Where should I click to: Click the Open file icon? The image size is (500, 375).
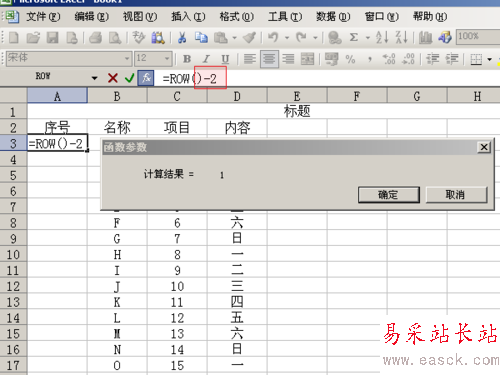point(33,37)
